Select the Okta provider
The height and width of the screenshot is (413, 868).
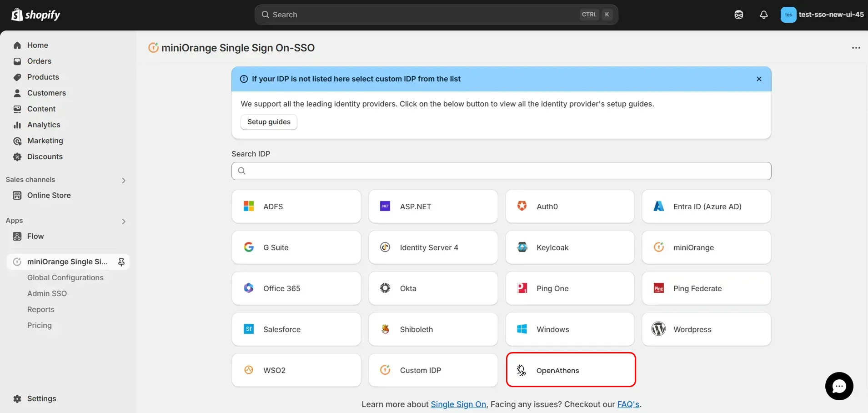pos(433,288)
